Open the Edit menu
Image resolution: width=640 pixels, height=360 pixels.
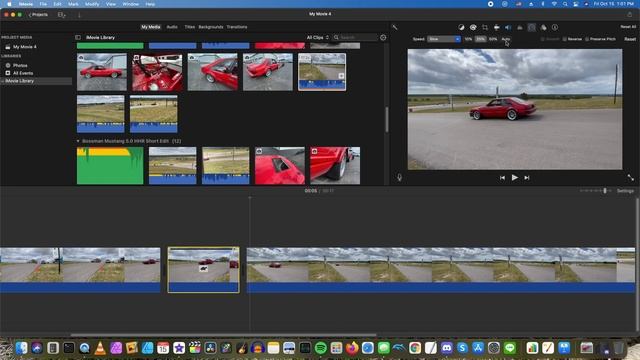[x=58, y=4]
